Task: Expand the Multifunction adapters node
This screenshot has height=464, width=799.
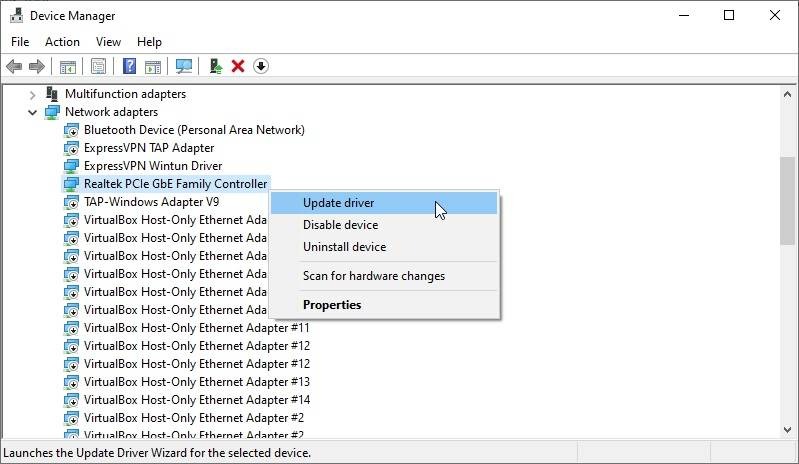Action: [33, 94]
